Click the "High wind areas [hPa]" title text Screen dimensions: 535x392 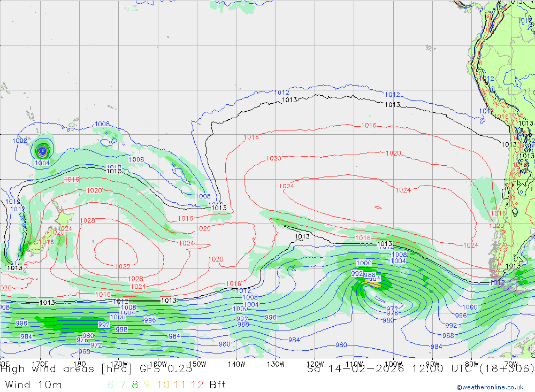click(66, 369)
